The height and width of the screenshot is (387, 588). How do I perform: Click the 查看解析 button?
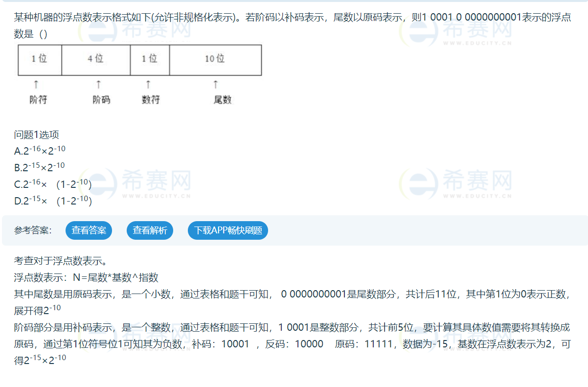pos(150,230)
